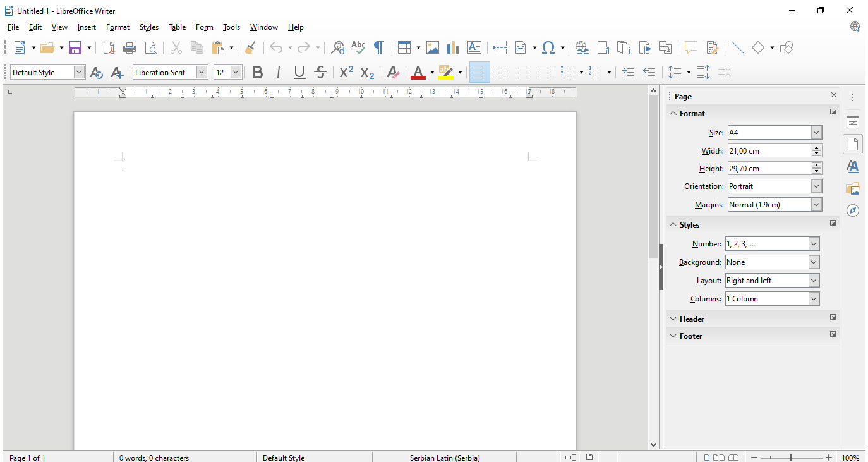Click the Insert Table icon
Viewport: 868px width, 462px height.
[404, 48]
